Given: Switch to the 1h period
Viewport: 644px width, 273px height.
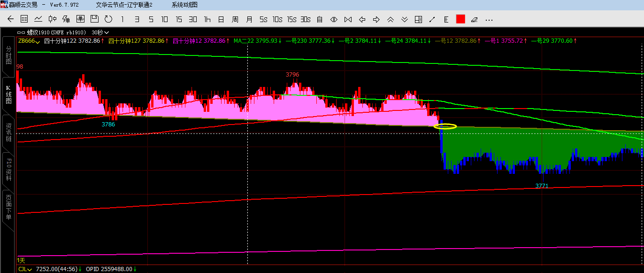Looking at the screenshot, I should [207, 19].
